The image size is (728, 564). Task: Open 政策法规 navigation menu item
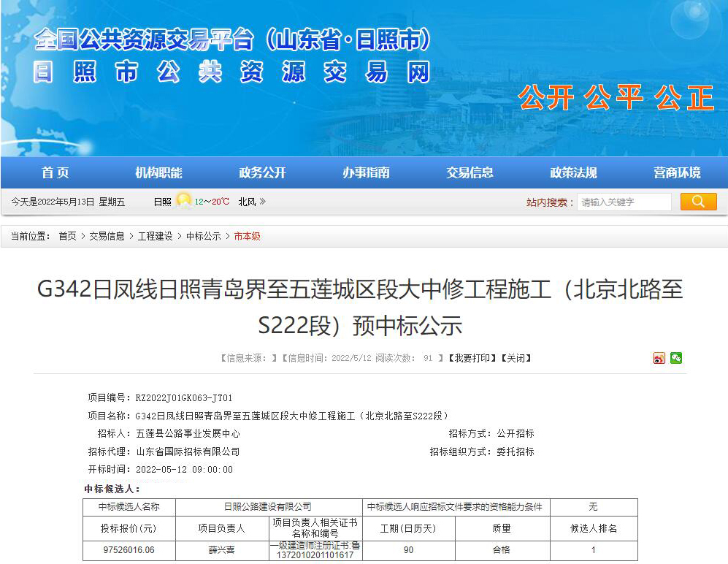click(x=573, y=173)
